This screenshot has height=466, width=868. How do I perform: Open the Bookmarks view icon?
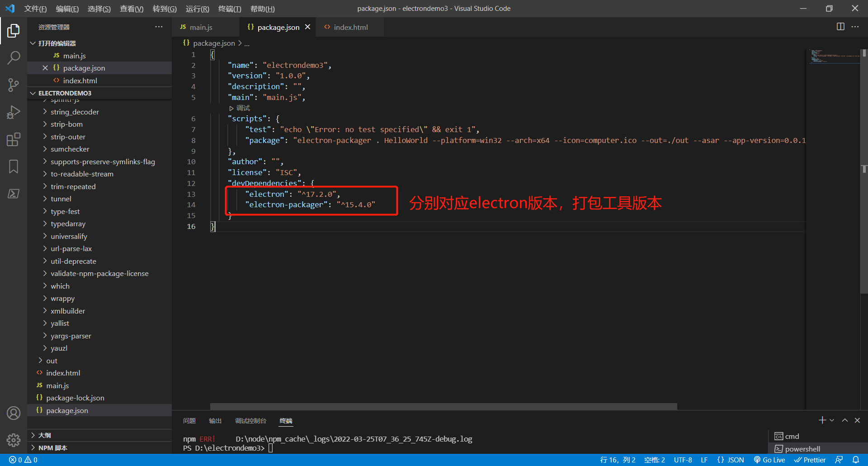[x=14, y=166]
